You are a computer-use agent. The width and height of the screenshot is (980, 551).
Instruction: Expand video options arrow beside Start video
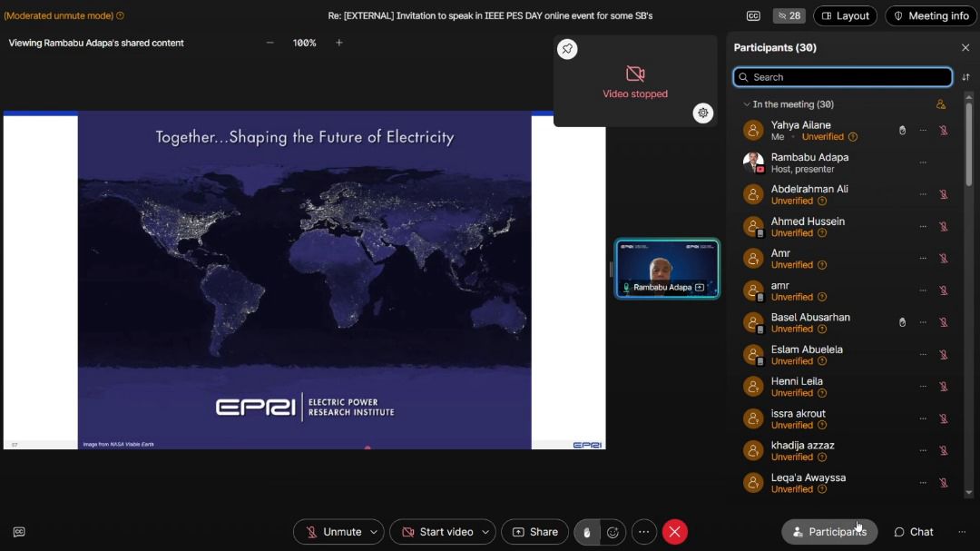click(486, 532)
